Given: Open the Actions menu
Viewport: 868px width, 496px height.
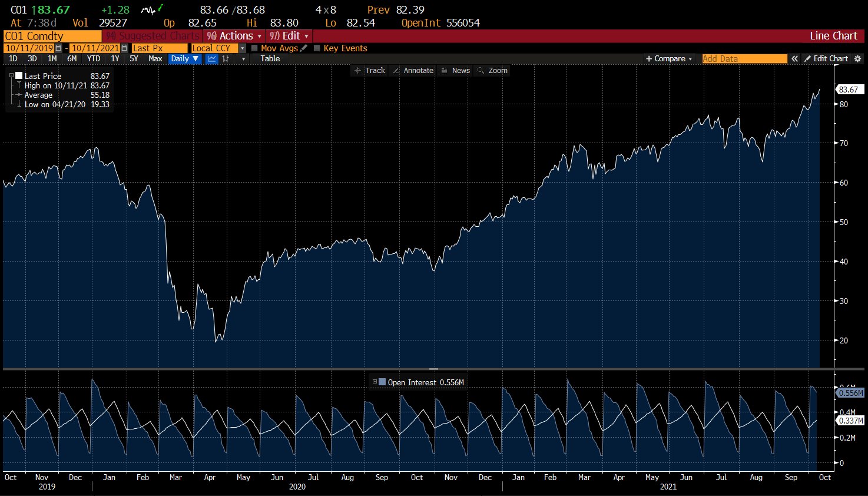Looking at the screenshot, I should click(234, 36).
